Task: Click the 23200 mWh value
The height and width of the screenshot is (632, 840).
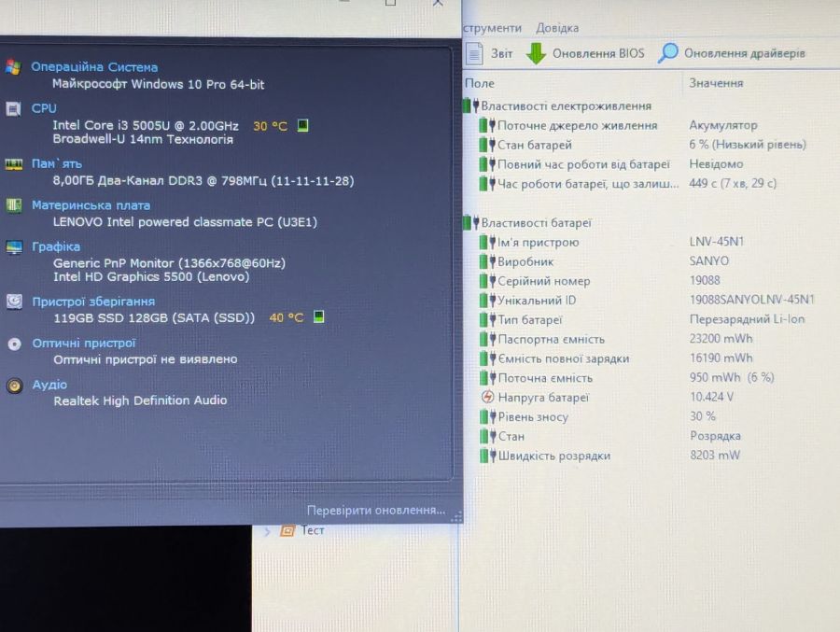Action: [x=721, y=338]
